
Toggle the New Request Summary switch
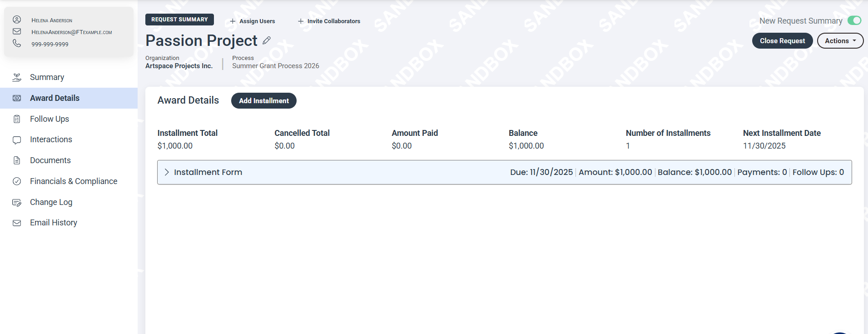click(854, 20)
